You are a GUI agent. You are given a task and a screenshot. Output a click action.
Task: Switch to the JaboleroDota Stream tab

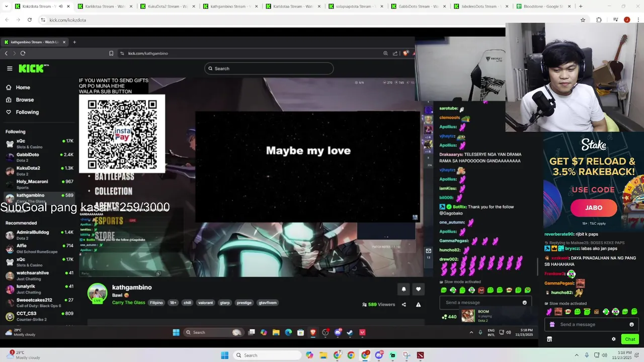point(481,7)
